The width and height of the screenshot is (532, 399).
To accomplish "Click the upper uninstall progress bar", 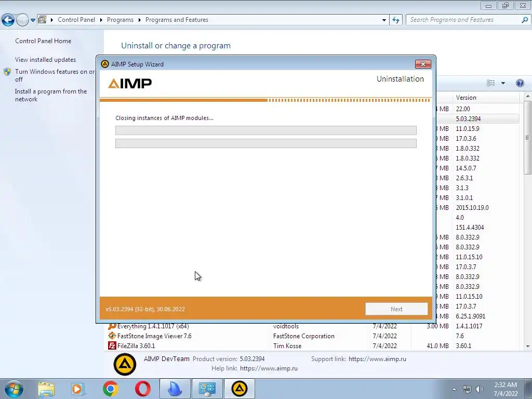I will 265,130.
